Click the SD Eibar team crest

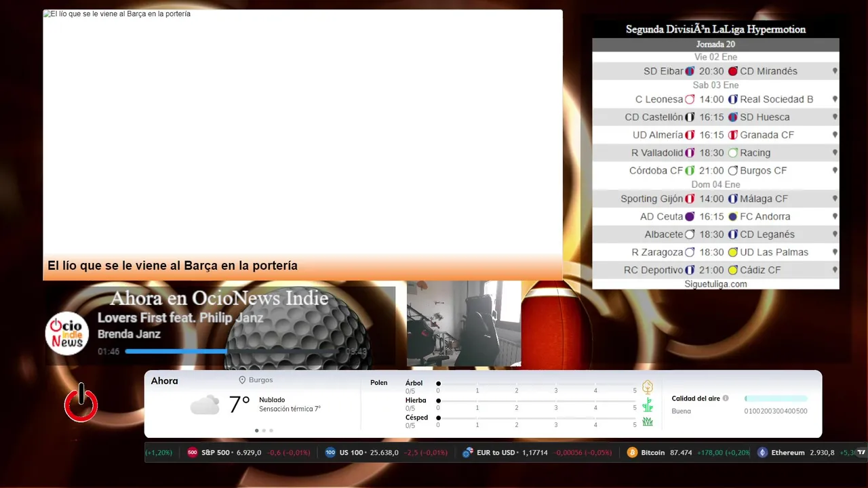tap(690, 71)
